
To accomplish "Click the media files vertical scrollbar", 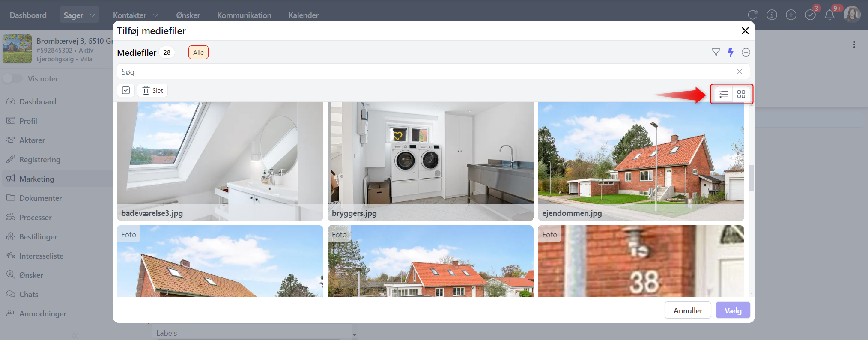I will [751, 177].
